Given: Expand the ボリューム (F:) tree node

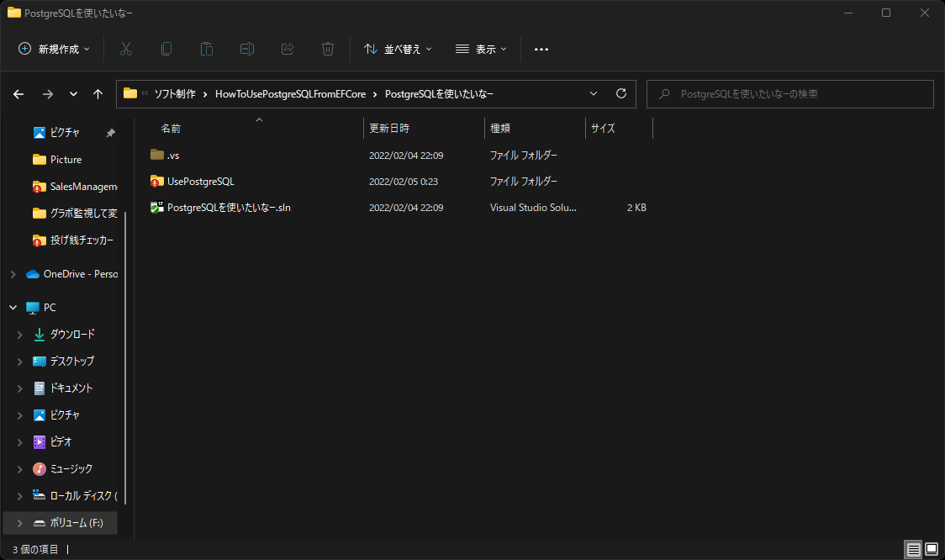Looking at the screenshot, I should [x=20, y=523].
